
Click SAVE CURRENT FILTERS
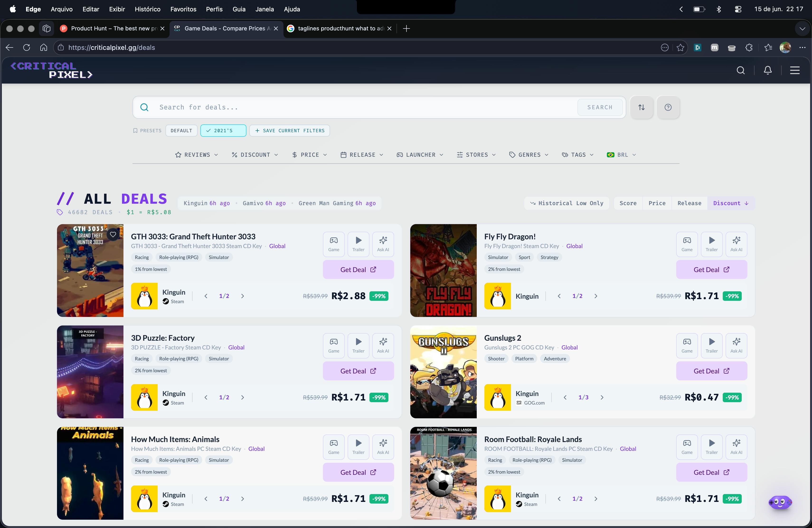click(x=289, y=131)
